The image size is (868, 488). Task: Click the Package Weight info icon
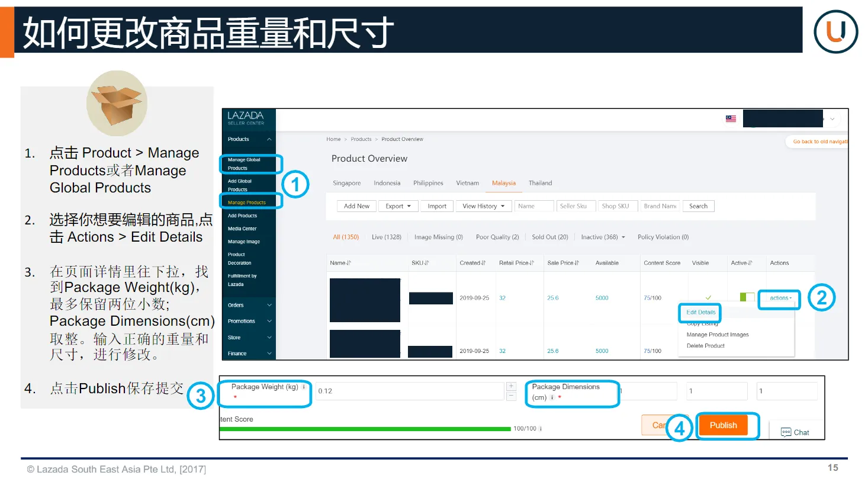point(304,386)
